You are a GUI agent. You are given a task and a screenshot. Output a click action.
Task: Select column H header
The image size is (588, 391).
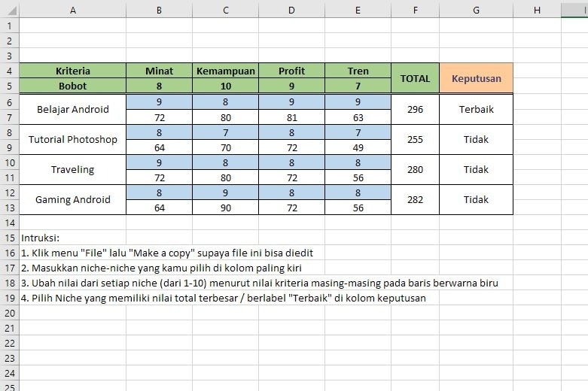tap(537, 10)
